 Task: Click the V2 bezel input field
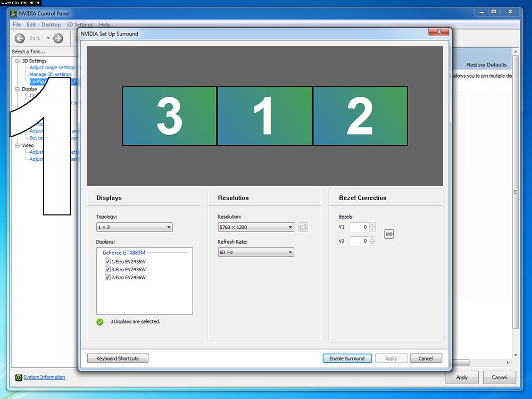pos(358,242)
